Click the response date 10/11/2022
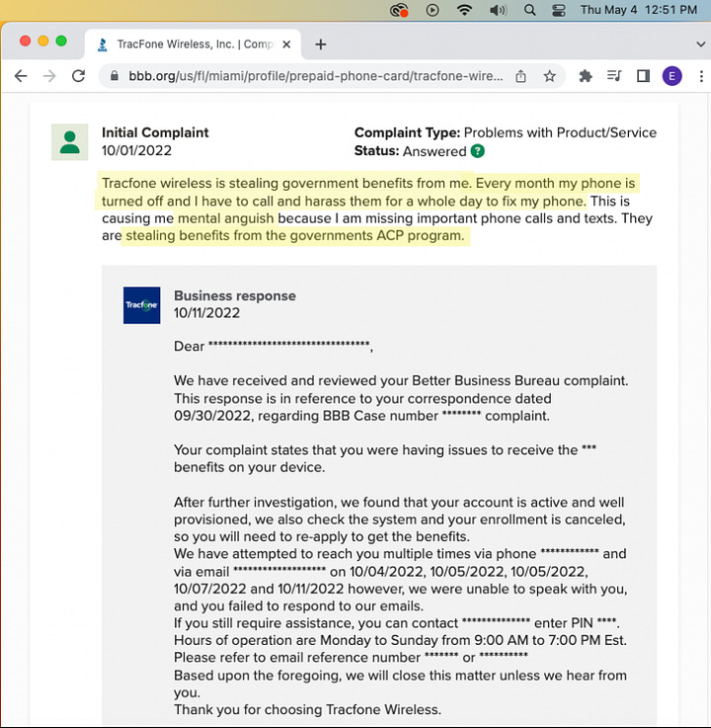The height and width of the screenshot is (728, 711). click(207, 313)
